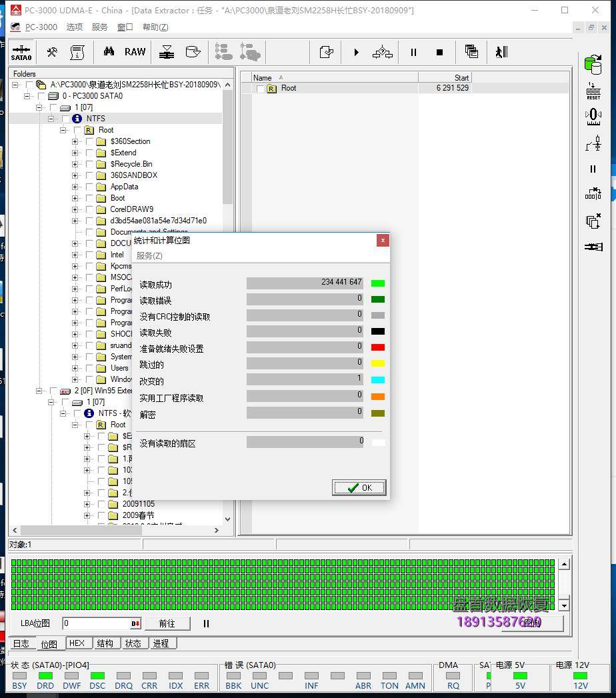
Task: Expand the Boot folder in tree
Action: tap(75, 198)
